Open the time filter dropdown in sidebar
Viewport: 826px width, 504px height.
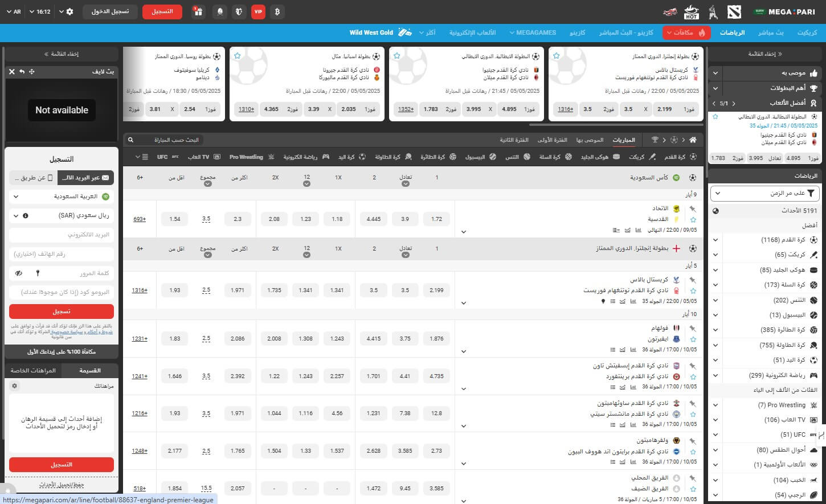point(764,194)
